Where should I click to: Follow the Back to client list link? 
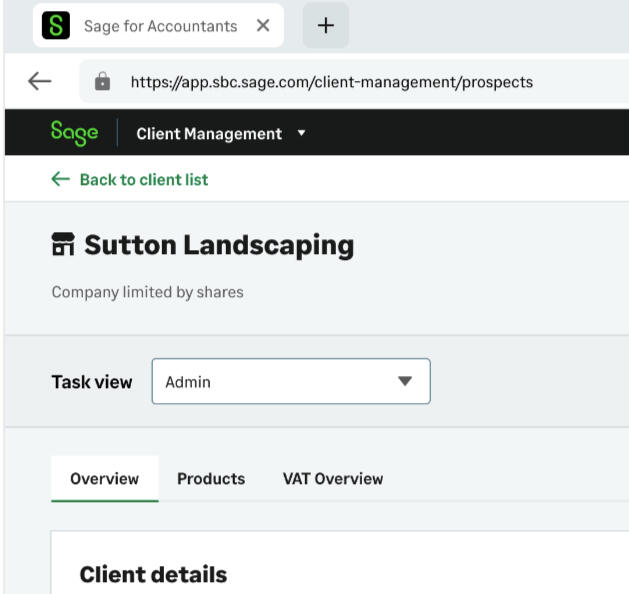(143, 180)
